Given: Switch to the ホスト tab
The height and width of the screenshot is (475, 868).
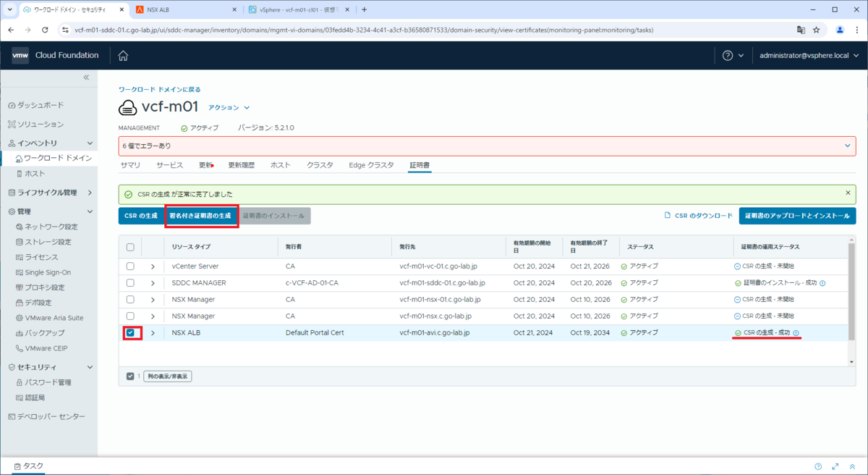Looking at the screenshot, I should 281,165.
